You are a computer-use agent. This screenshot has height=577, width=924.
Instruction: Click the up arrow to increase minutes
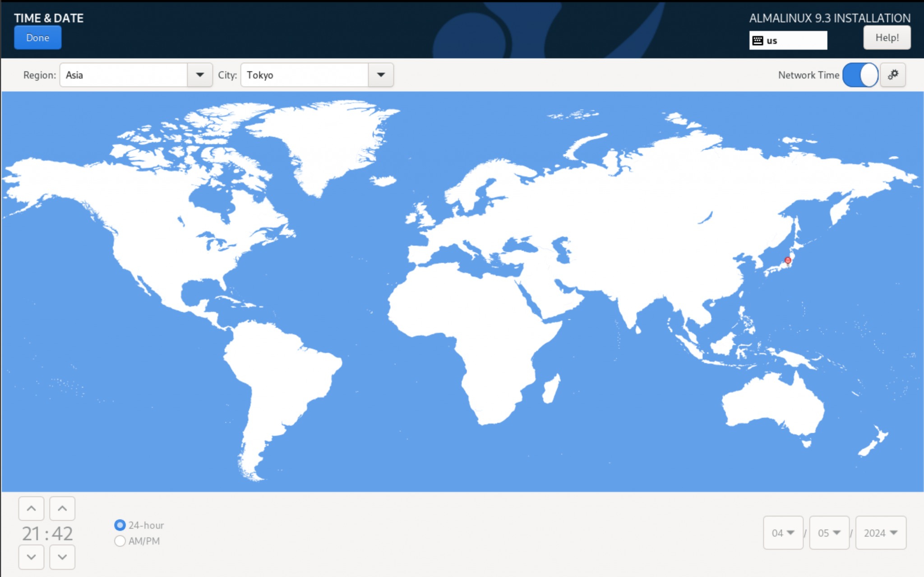pos(62,508)
